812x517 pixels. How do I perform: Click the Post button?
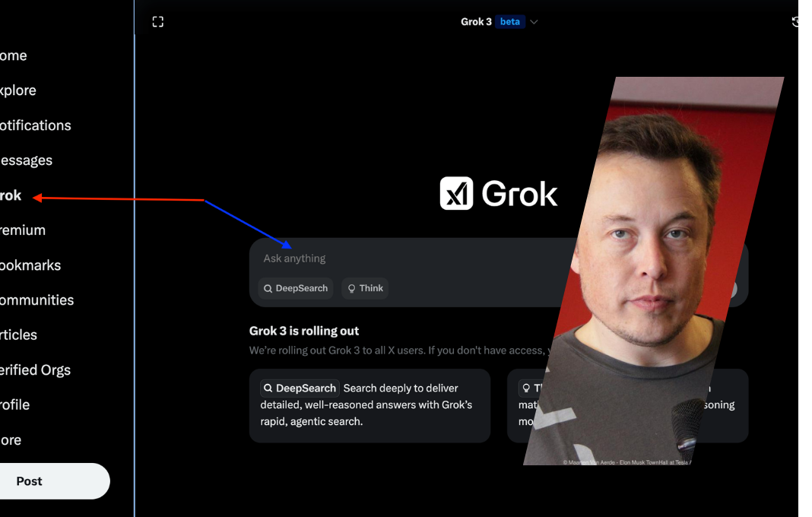[29, 481]
